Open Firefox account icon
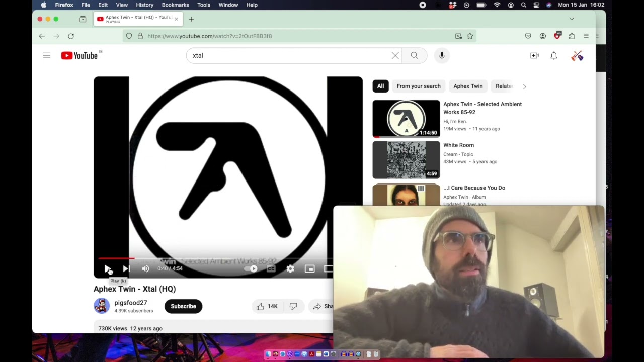644x362 pixels. pos(542,36)
